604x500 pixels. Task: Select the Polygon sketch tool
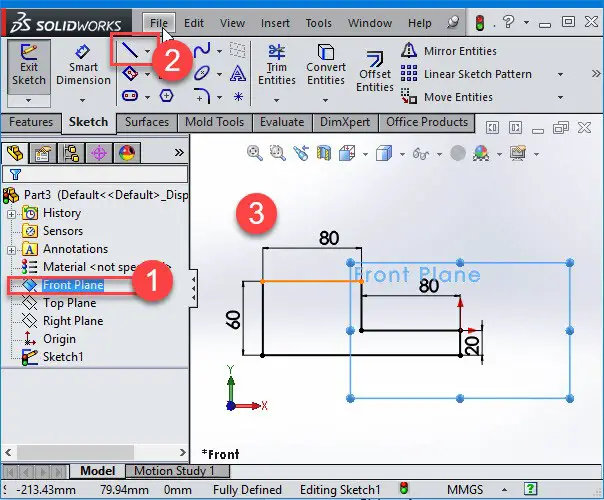click(x=166, y=96)
